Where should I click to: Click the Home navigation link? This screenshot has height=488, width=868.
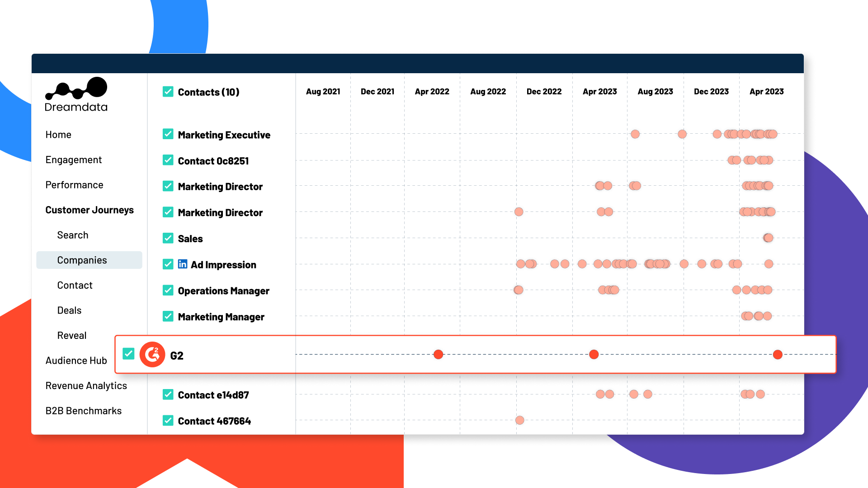(59, 134)
